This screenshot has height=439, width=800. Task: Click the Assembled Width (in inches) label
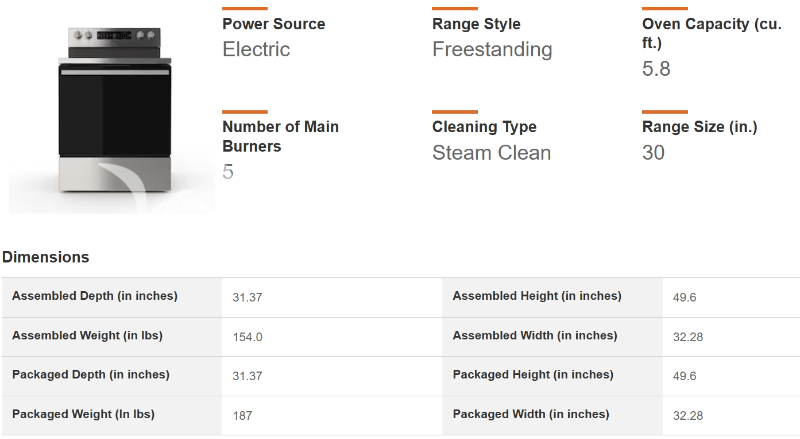click(535, 336)
